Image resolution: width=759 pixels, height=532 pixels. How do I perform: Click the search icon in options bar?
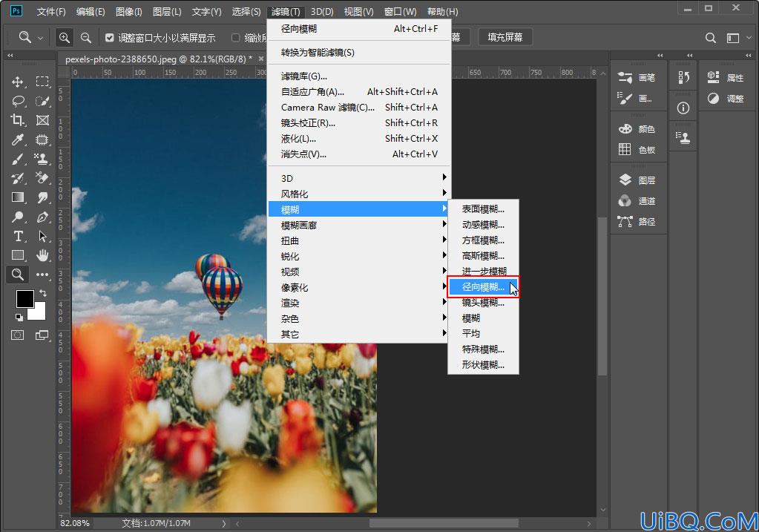[x=710, y=38]
